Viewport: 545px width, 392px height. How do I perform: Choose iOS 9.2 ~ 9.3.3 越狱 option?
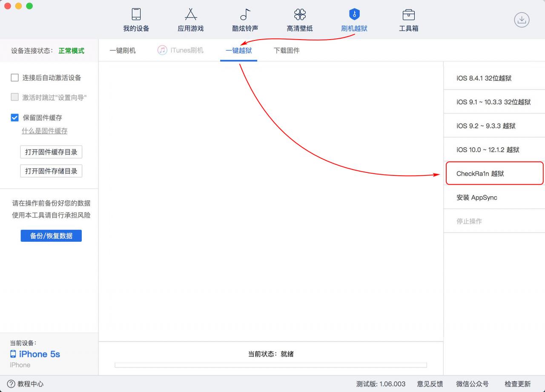coord(494,126)
